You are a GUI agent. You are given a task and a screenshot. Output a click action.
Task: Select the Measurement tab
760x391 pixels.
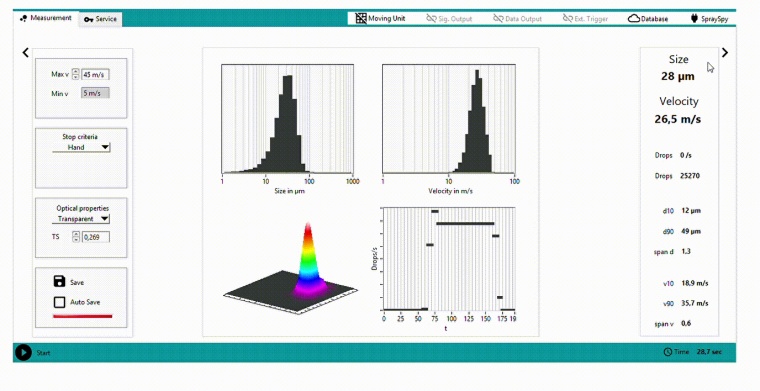pyautogui.click(x=46, y=18)
